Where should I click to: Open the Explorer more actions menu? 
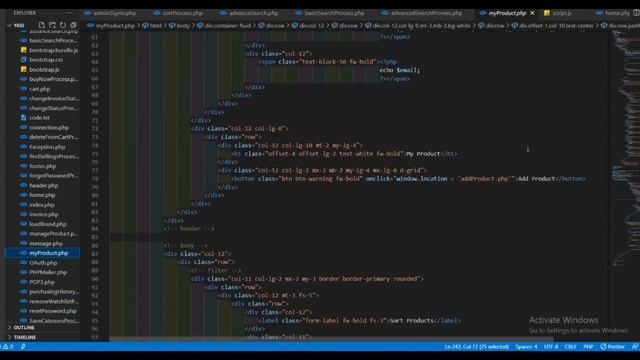pos(69,13)
